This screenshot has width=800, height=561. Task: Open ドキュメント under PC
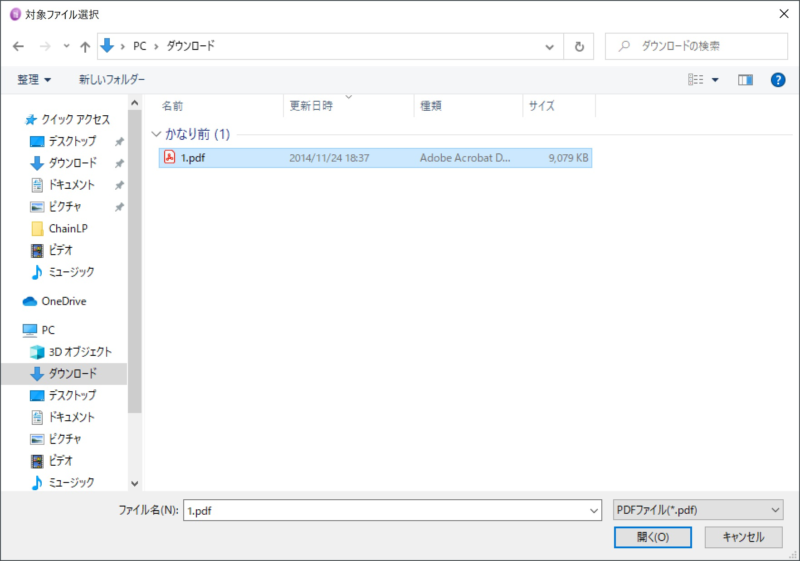[71, 417]
